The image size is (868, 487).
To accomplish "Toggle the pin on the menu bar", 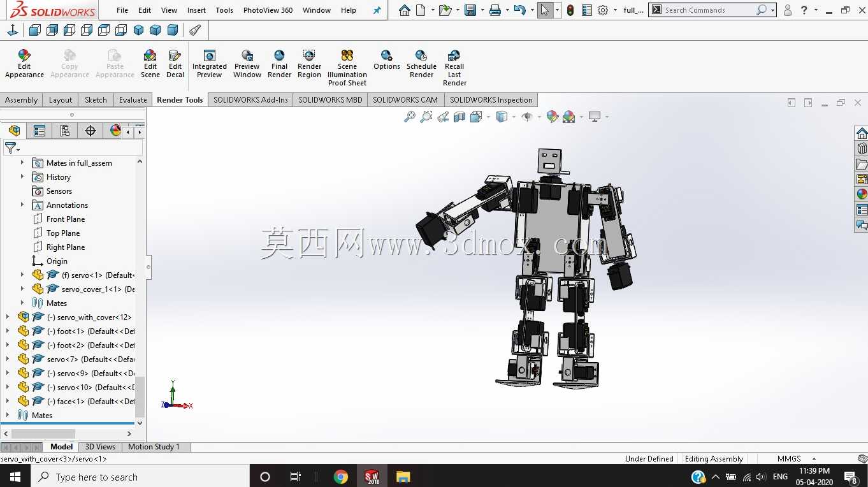I will tap(377, 10).
